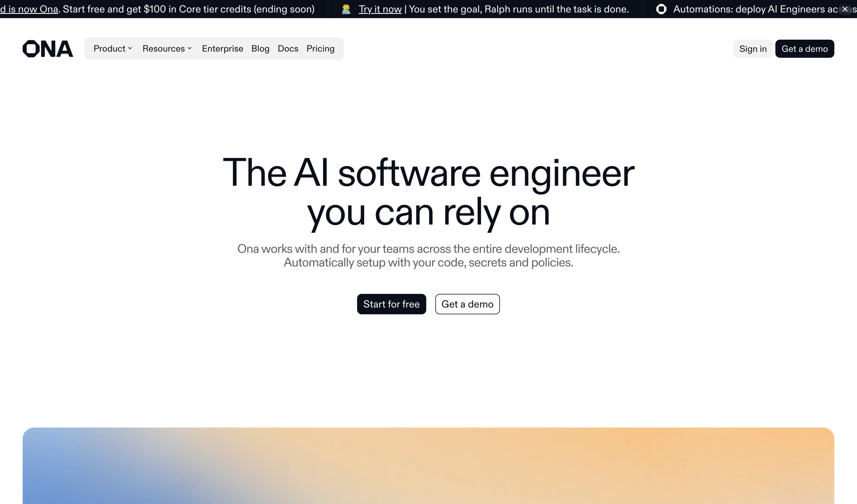
Task: Follow the 'is now Ona' banner link
Action: pos(29,9)
